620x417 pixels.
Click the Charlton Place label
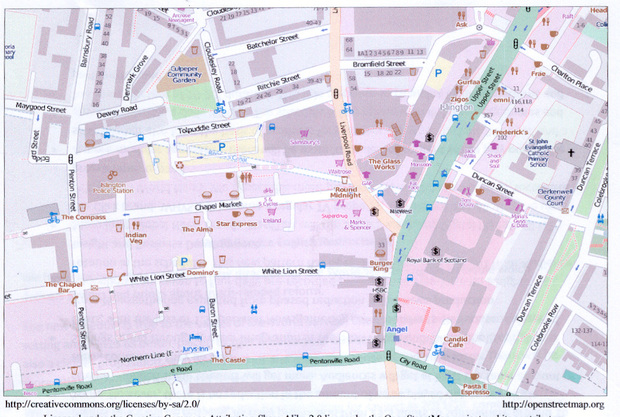[x=572, y=79]
